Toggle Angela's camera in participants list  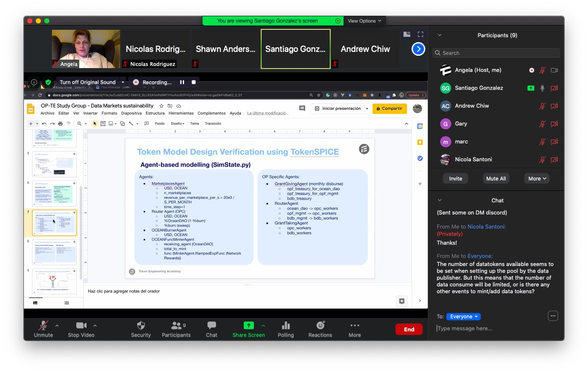pyautogui.click(x=554, y=70)
